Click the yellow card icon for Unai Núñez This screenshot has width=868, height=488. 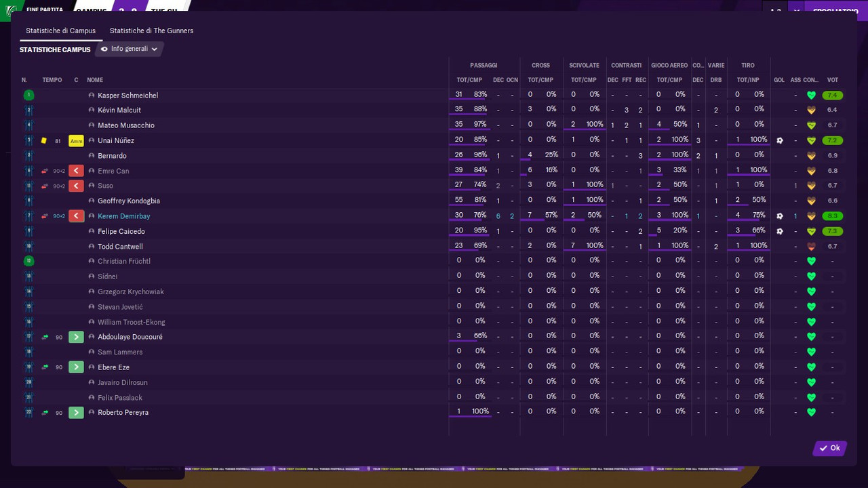coord(44,141)
